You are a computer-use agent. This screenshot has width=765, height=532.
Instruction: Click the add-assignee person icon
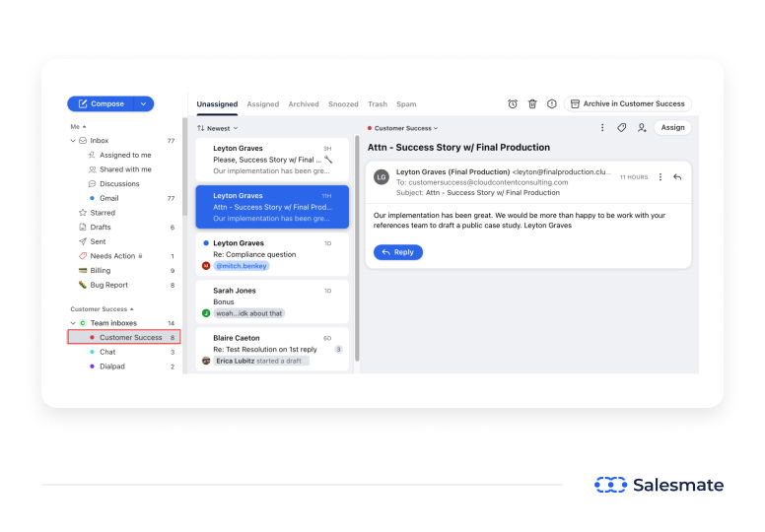click(x=642, y=127)
